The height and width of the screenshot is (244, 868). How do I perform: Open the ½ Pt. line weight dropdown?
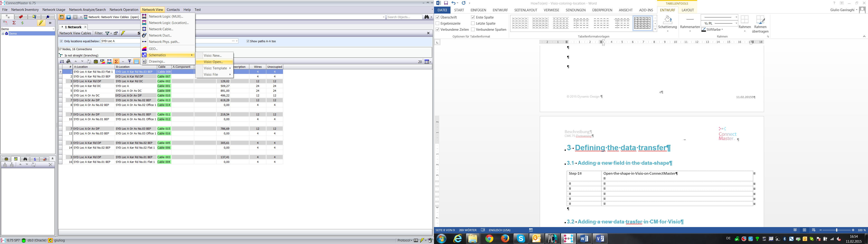pos(736,23)
